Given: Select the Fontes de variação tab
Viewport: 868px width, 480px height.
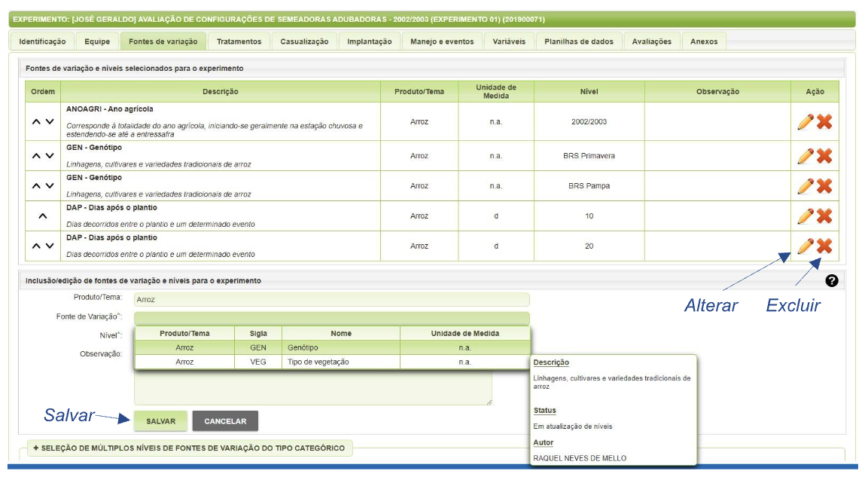Looking at the screenshot, I should [163, 41].
